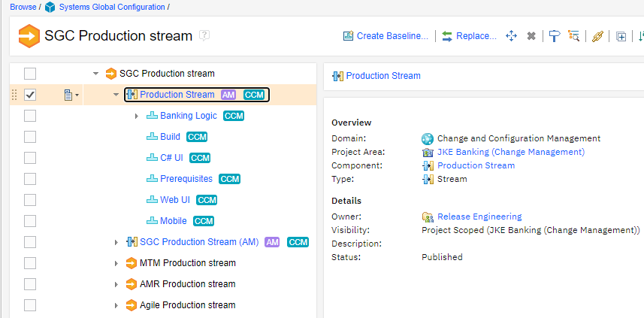The image size is (644, 318).
Task: Open the Release Engineering owner link
Action: (x=479, y=217)
